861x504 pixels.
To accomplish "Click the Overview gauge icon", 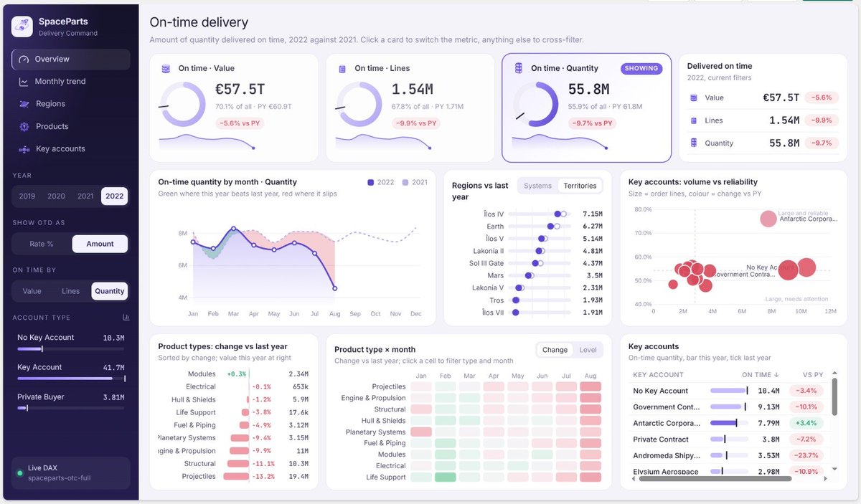I will (24, 60).
